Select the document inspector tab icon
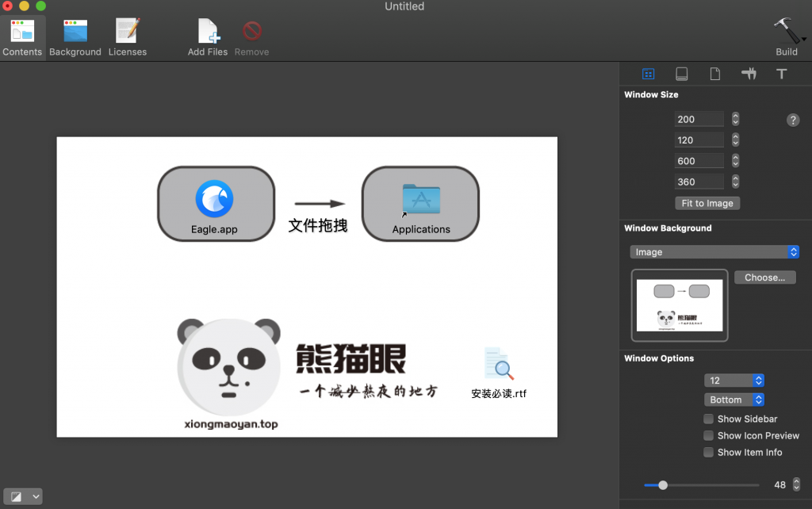Screen dimensions: 812x509 tap(715, 74)
